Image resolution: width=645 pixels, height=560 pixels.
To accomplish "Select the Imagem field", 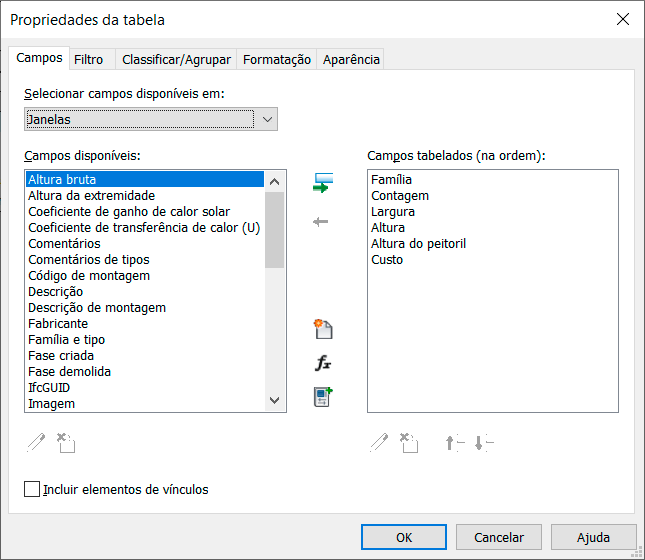I will [145, 404].
